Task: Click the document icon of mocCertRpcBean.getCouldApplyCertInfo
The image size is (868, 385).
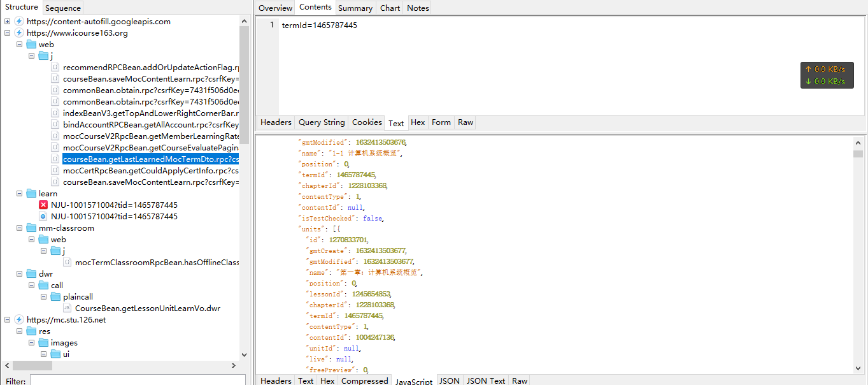Action: (x=55, y=171)
